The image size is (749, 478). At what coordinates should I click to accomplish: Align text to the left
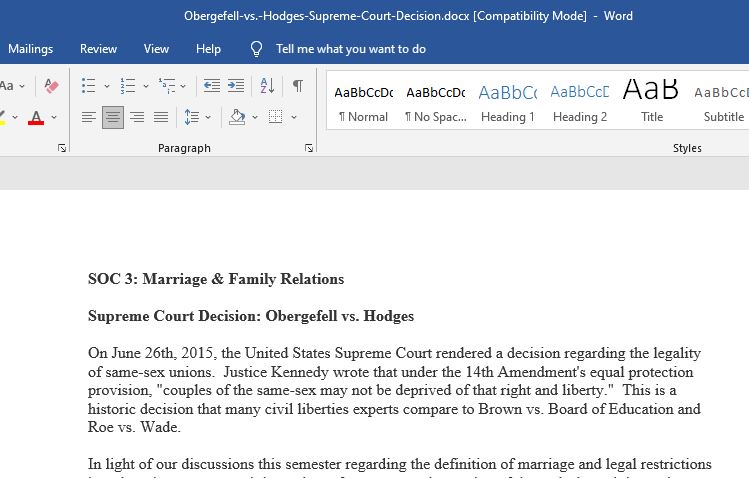(x=88, y=117)
